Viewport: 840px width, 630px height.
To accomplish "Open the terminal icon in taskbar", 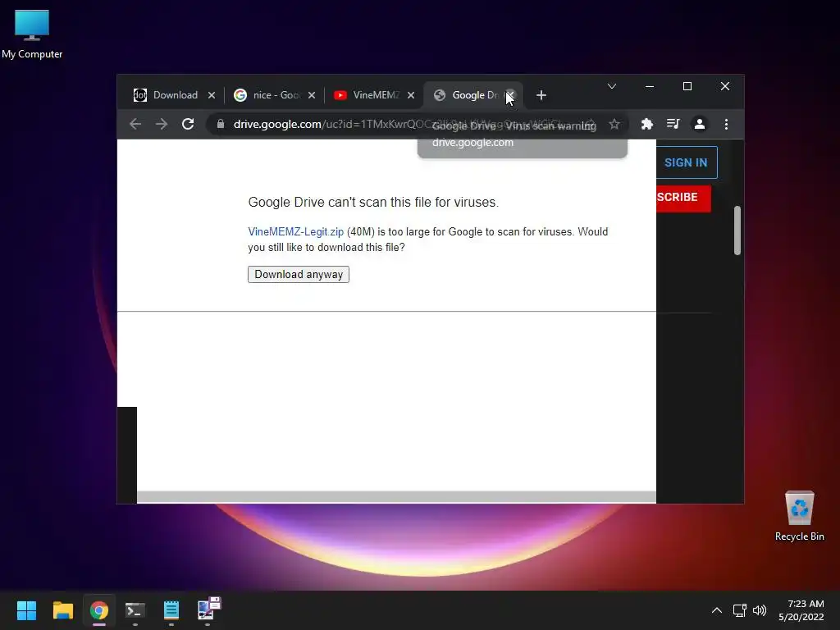I will [x=135, y=610].
